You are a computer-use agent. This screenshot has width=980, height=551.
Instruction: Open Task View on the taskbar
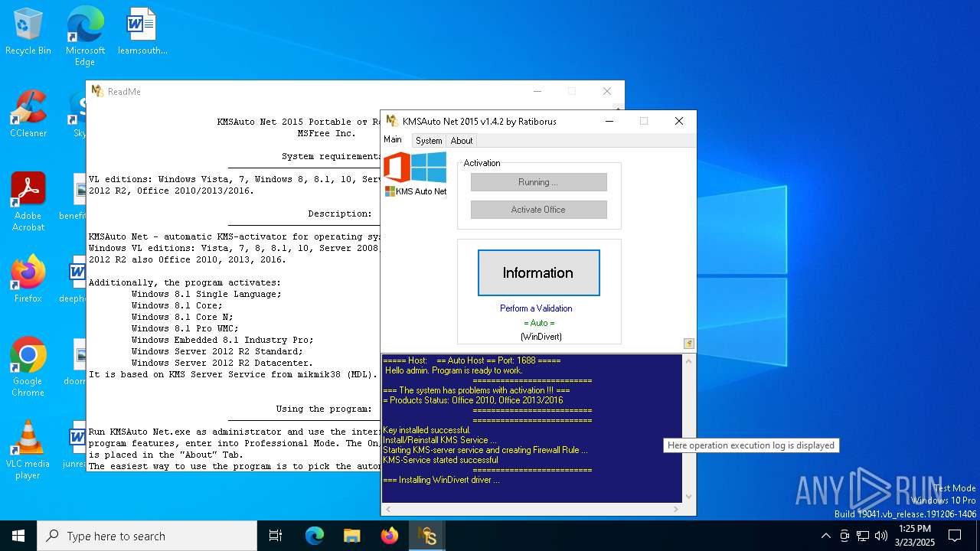tap(276, 536)
